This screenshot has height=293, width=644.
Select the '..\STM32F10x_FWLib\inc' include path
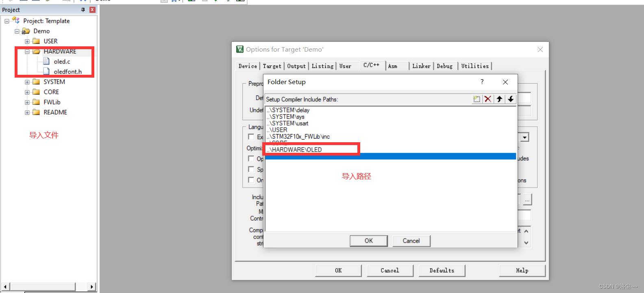click(298, 137)
